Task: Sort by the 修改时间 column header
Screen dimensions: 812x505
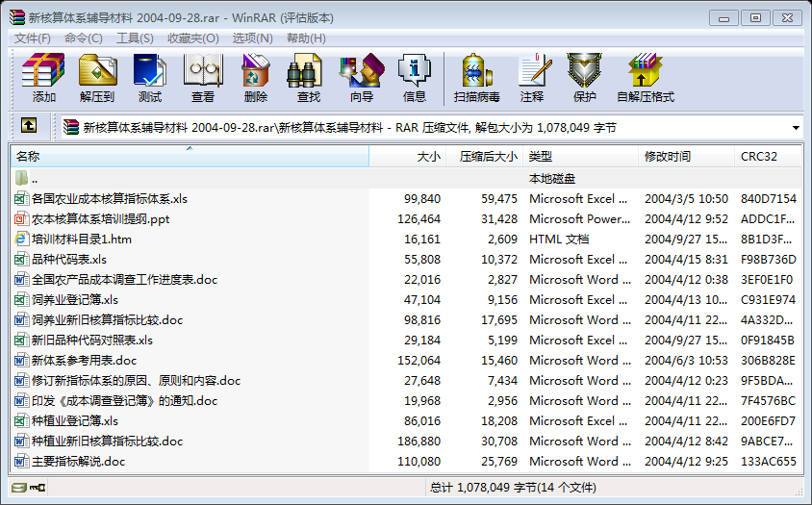Action: point(686,156)
